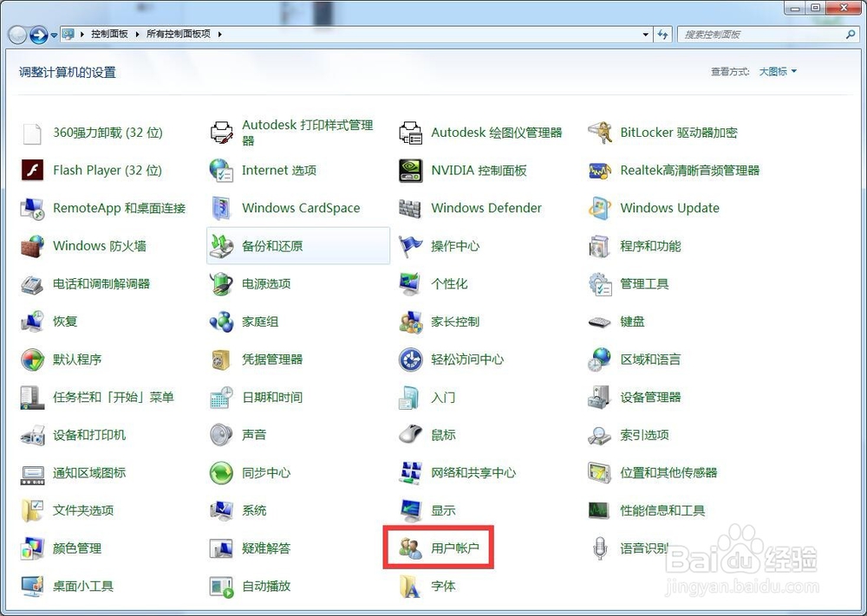Open 操作中心 flag icon
The height and width of the screenshot is (616, 867).
(410, 246)
